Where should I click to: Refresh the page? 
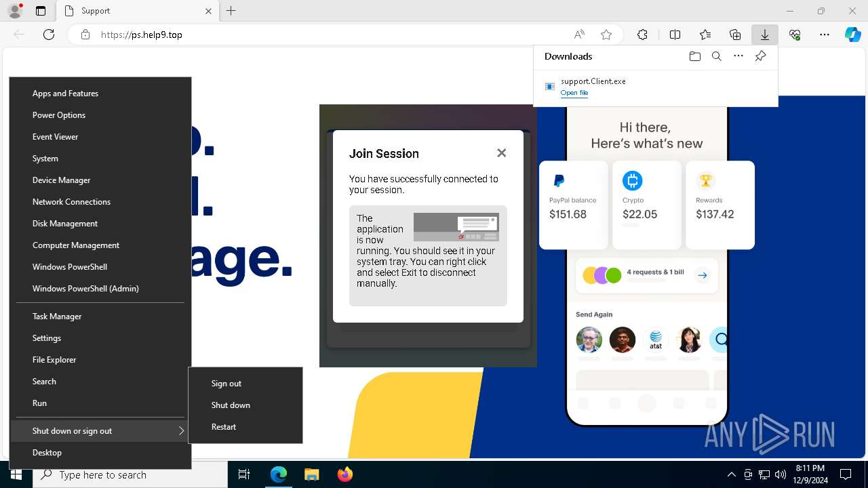coord(49,35)
